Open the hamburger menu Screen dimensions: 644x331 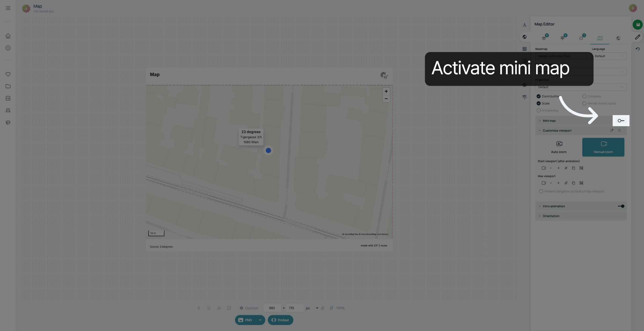(8, 8)
